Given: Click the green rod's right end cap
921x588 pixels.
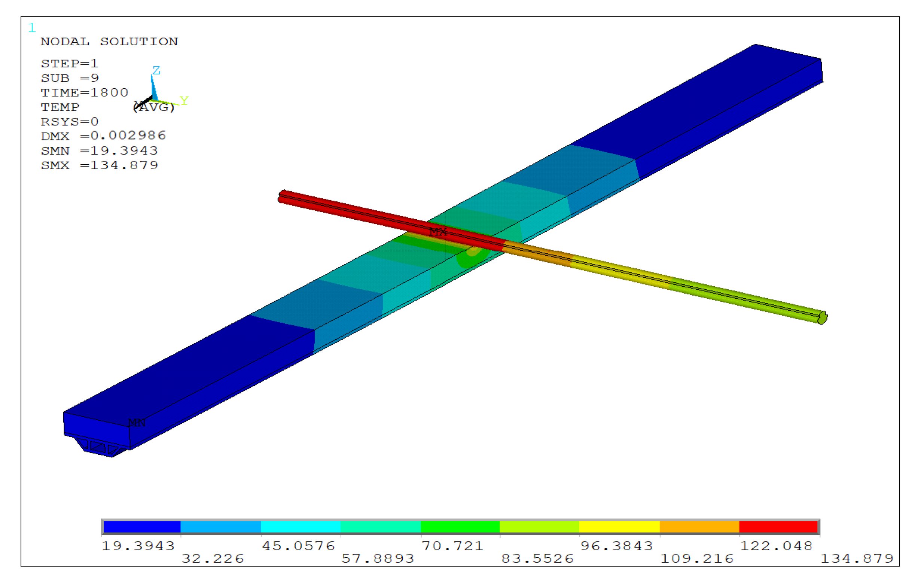Looking at the screenshot, I should tap(822, 318).
